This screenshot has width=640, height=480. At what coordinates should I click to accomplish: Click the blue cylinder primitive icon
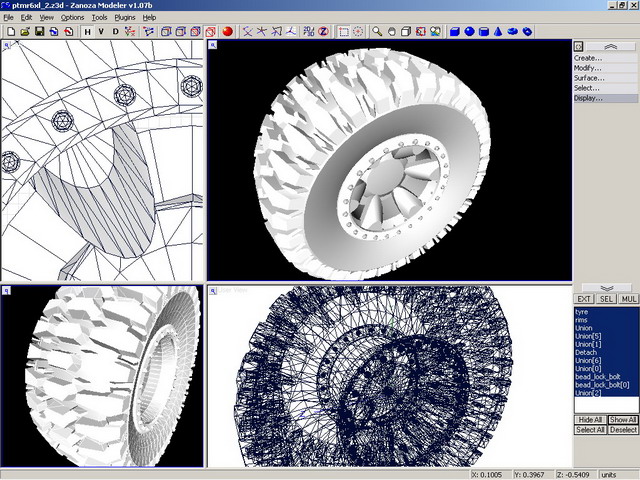tap(483, 32)
